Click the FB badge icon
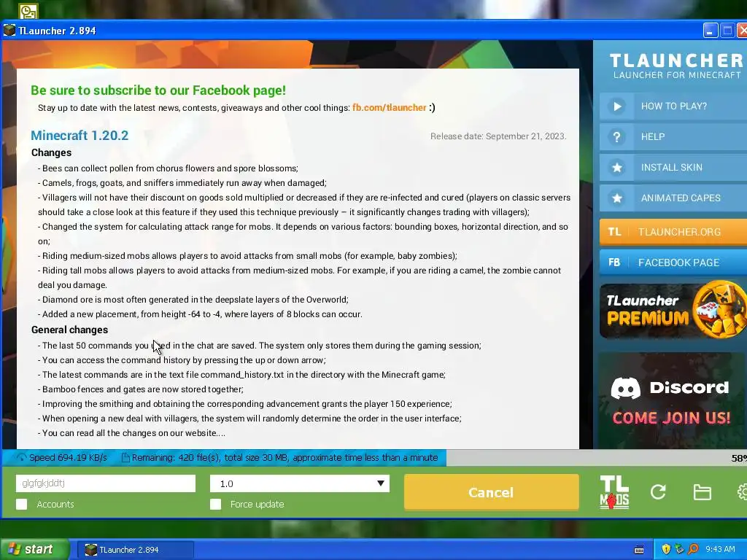The height and width of the screenshot is (560, 747). click(614, 262)
